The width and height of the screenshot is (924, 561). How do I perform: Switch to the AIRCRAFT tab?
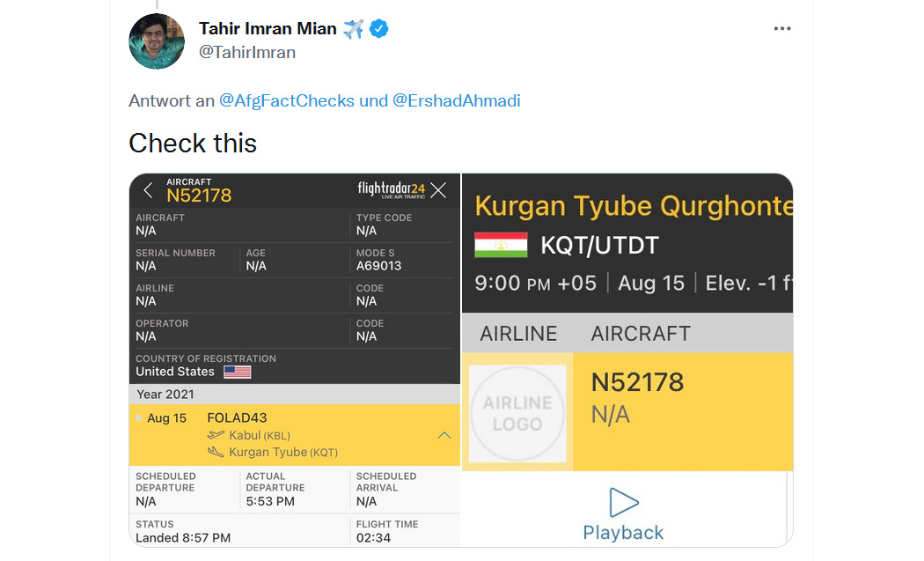click(641, 333)
